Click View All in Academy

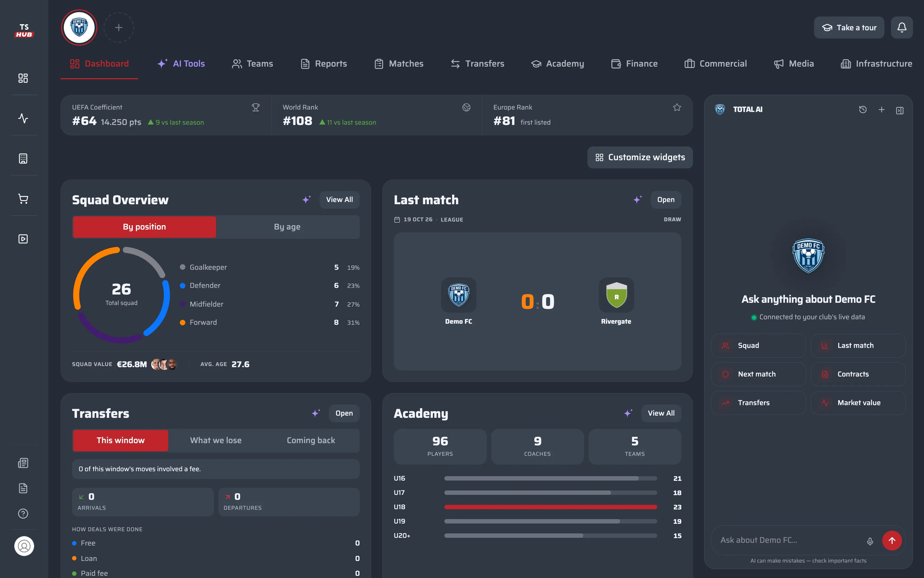tap(661, 413)
